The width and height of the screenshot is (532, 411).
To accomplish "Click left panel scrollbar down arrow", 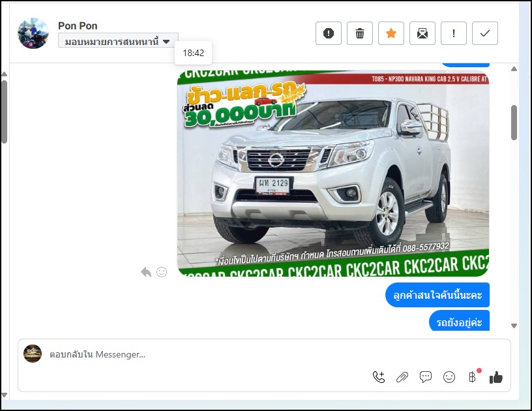I will [5, 395].
